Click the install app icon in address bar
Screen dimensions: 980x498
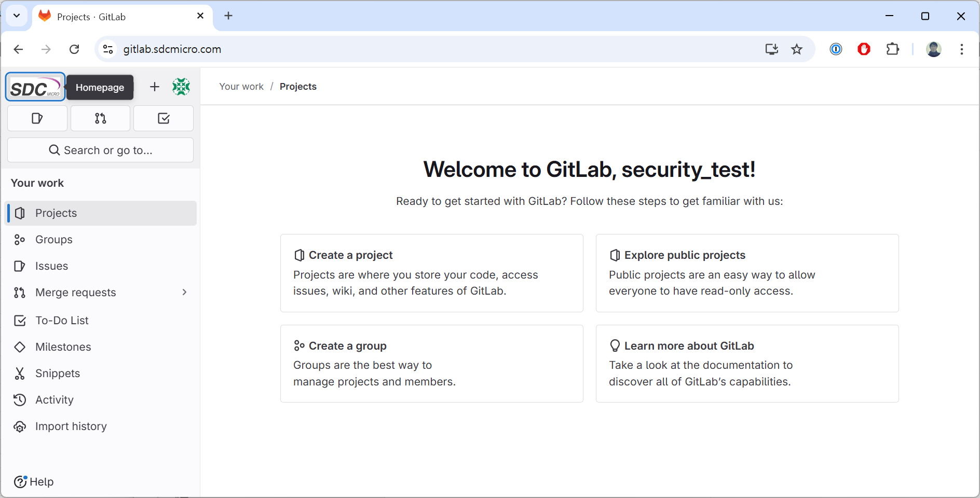(771, 49)
